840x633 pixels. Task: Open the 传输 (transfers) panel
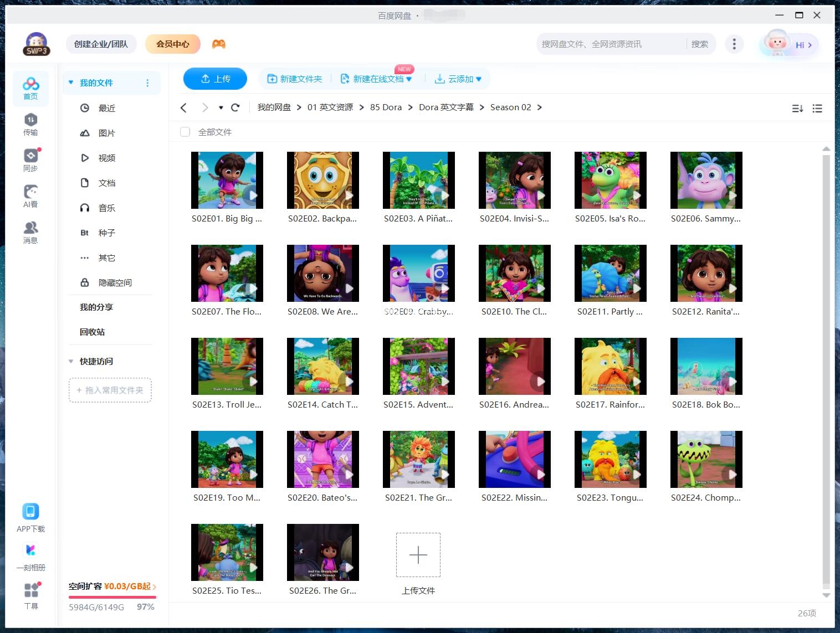click(30, 125)
